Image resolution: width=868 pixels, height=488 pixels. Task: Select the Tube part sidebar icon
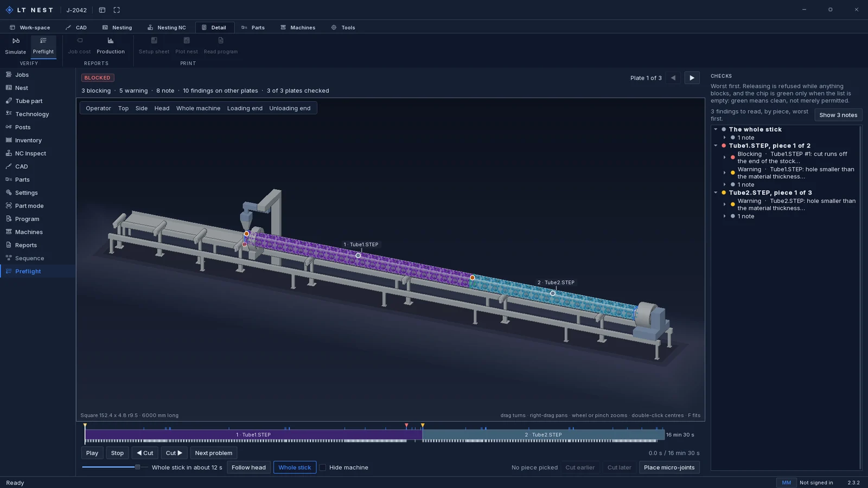[9, 101]
